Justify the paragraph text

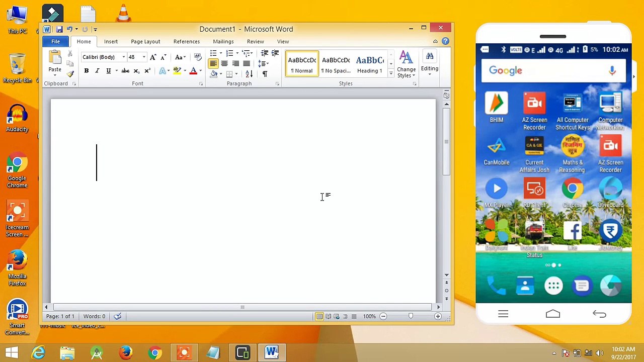[x=247, y=64]
